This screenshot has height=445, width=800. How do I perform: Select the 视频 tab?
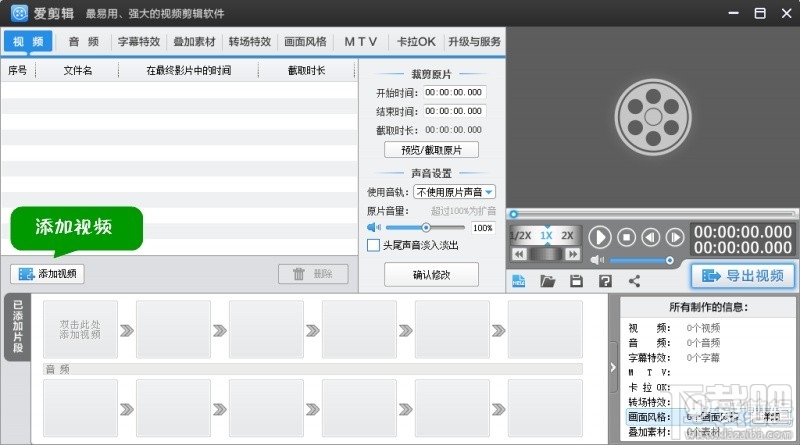pyautogui.click(x=28, y=42)
